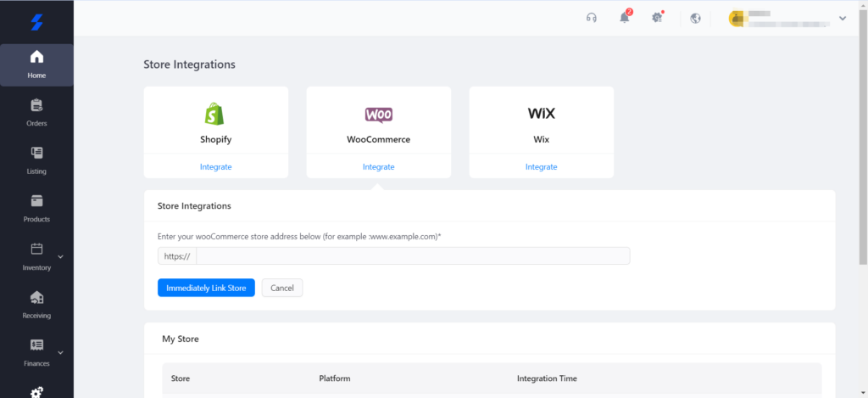Click the globe language icon
This screenshot has height=398, width=868.
(695, 18)
